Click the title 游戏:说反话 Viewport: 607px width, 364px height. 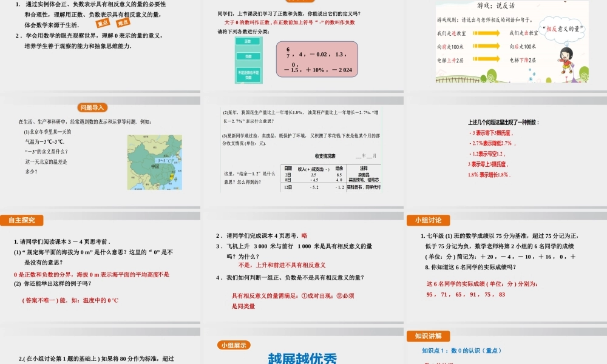point(495,6)
